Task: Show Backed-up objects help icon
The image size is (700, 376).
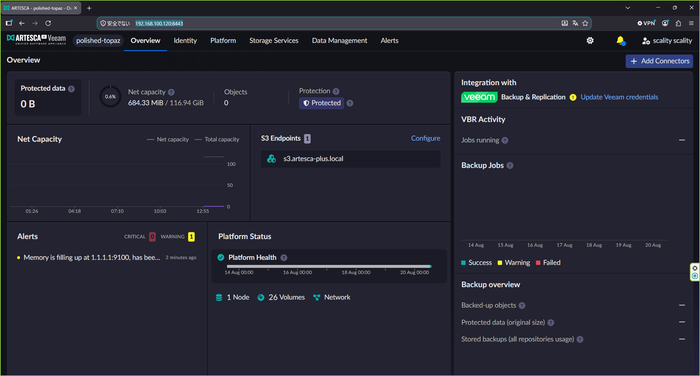Action: coord(522,305)
